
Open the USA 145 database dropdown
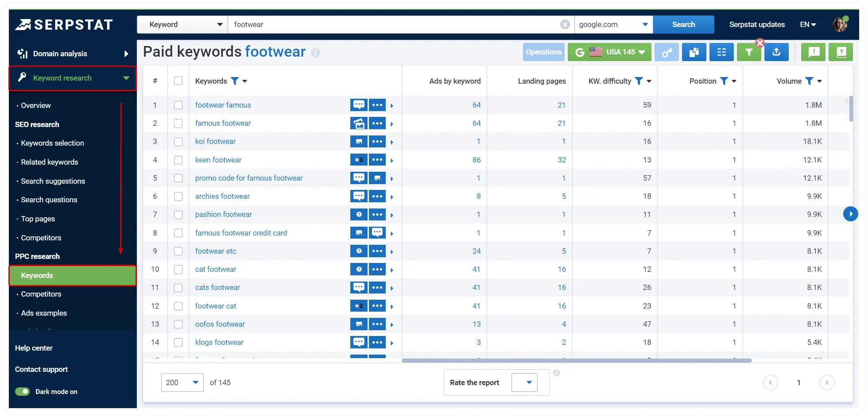click(x=609, y=52)
